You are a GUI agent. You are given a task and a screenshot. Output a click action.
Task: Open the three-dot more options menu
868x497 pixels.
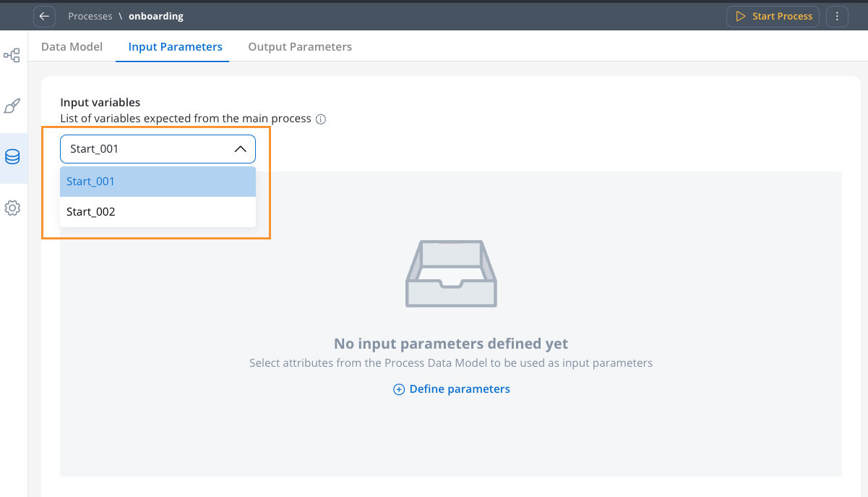(837, 16)
